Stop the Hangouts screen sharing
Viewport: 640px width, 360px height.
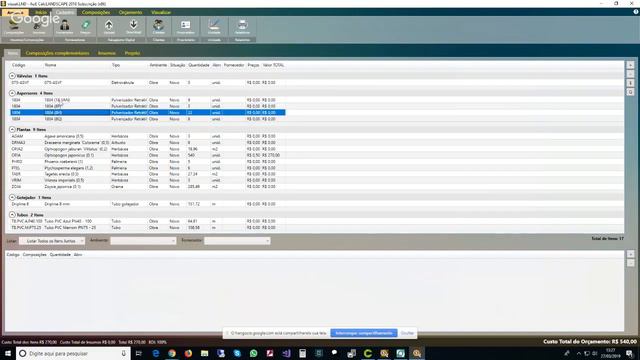coord(364,333)
